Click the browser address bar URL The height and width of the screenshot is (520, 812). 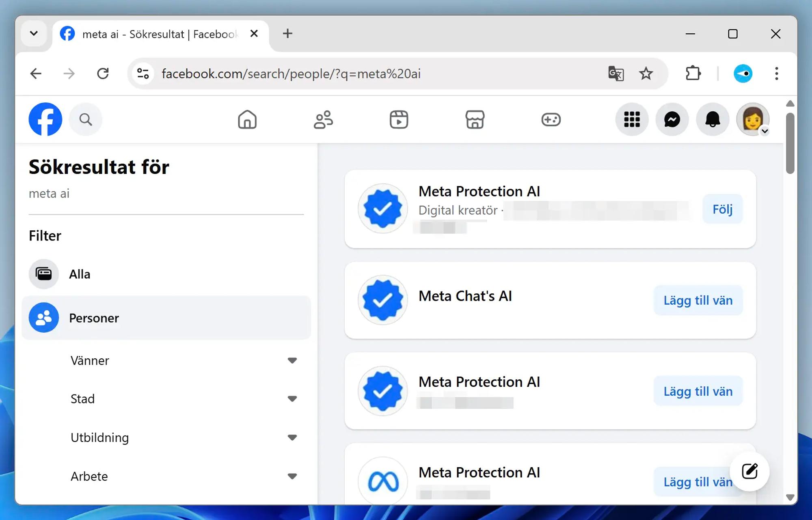291,74
